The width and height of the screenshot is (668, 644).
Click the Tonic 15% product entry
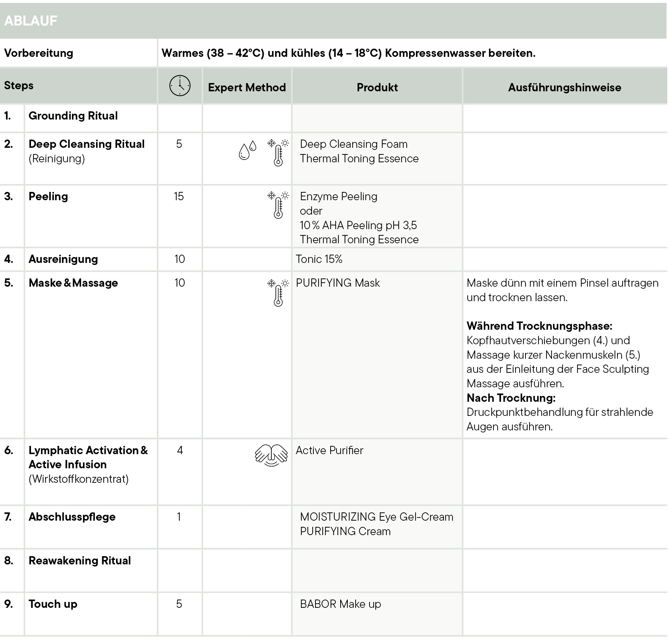click(319, 259)
